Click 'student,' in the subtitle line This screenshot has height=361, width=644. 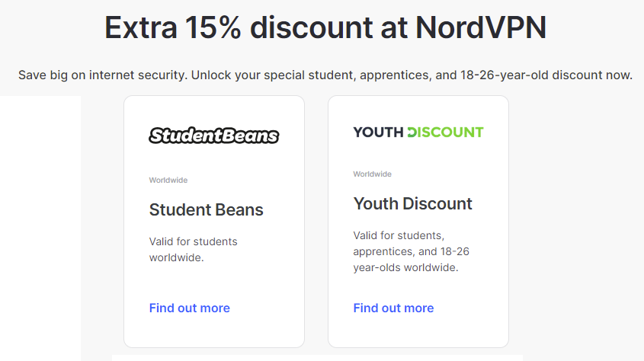(x=332, y=75)
